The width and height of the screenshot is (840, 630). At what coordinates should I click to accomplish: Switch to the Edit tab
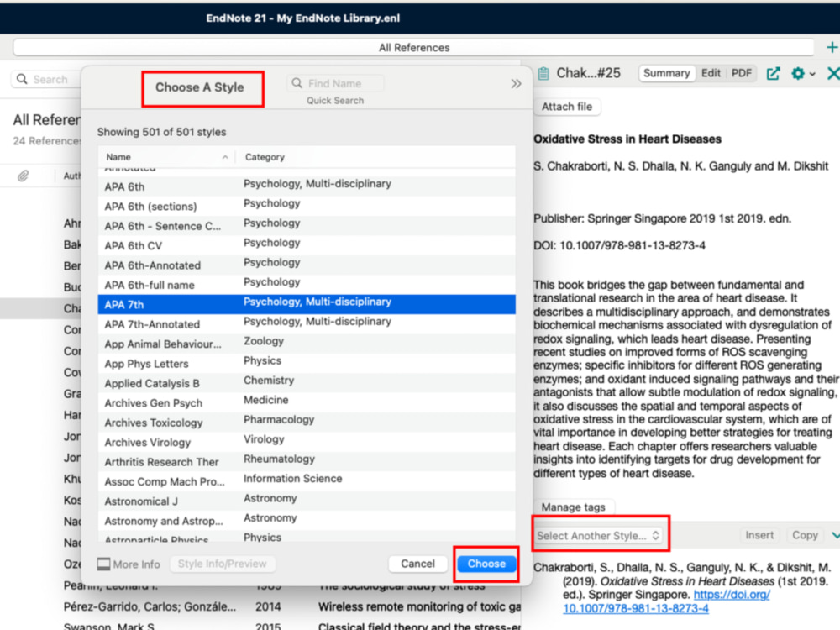point(711,73)
